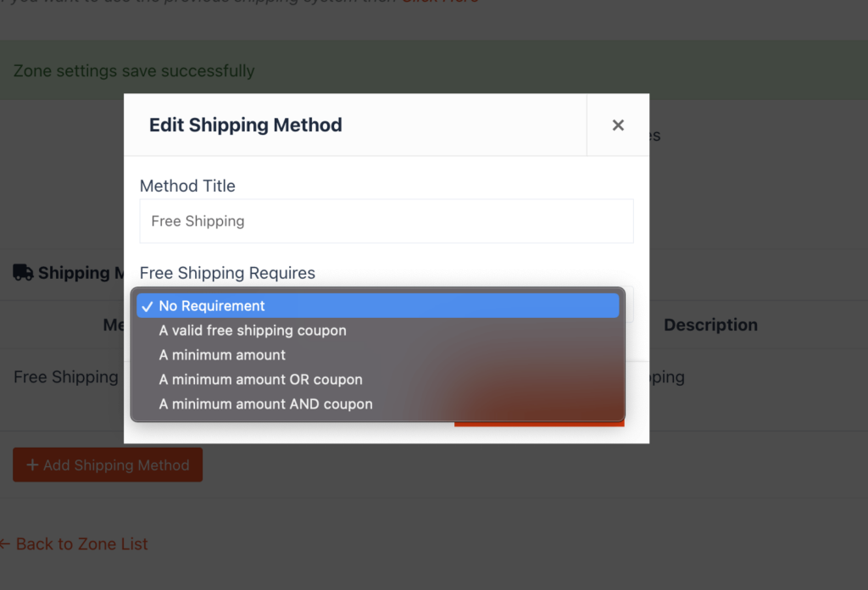This screenshot has height=590, width=868.
Task: Close the Edit Shipping Method dialog
Action: [x=618, y=125]
